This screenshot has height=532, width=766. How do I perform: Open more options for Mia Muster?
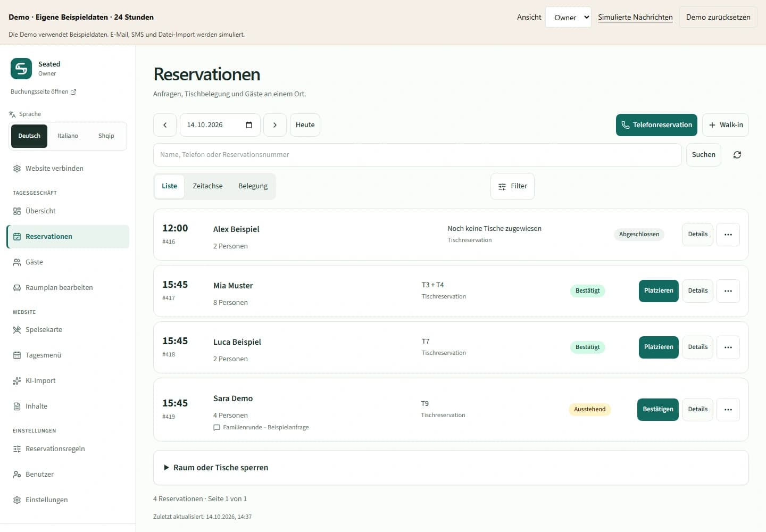(x=728, y=291)
